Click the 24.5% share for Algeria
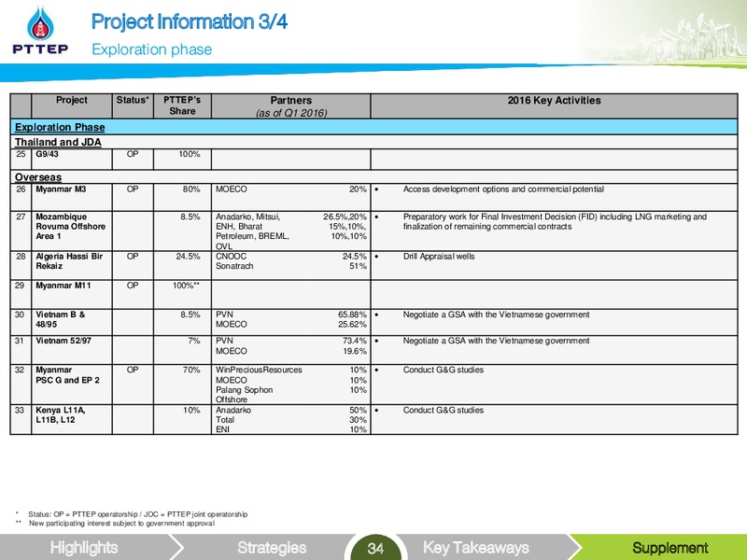The width and height of the screenshot is (747, 560). coord(189,256)
